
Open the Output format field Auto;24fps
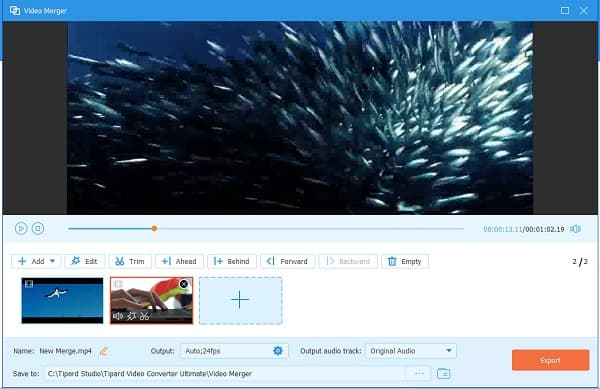click(234, 351)
